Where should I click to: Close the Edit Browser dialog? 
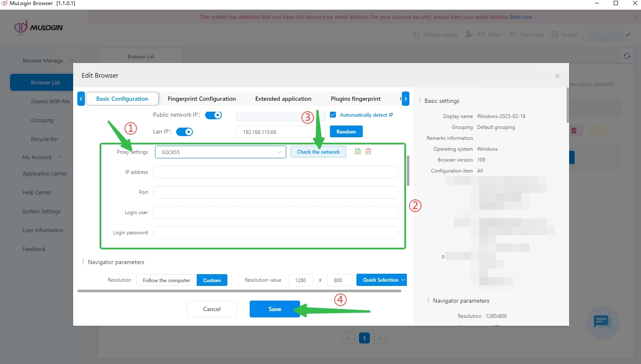[x=557, y=76]
